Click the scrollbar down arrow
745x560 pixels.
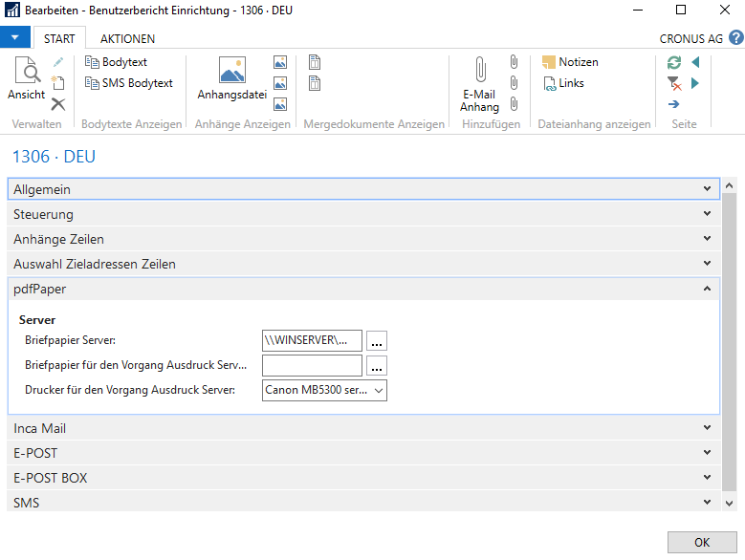tap(730, 503)
